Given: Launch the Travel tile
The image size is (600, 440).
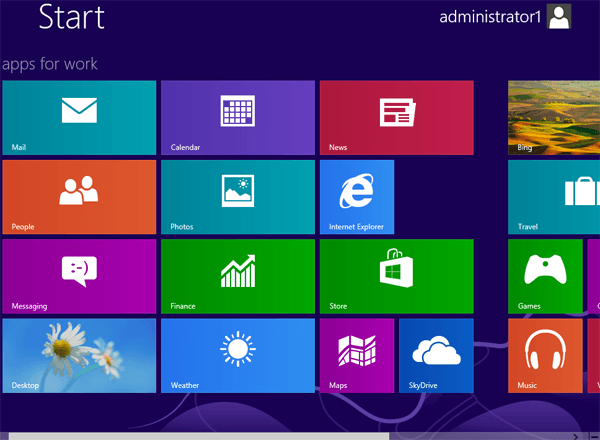Looking at the screenshot, I should [554, 197].
